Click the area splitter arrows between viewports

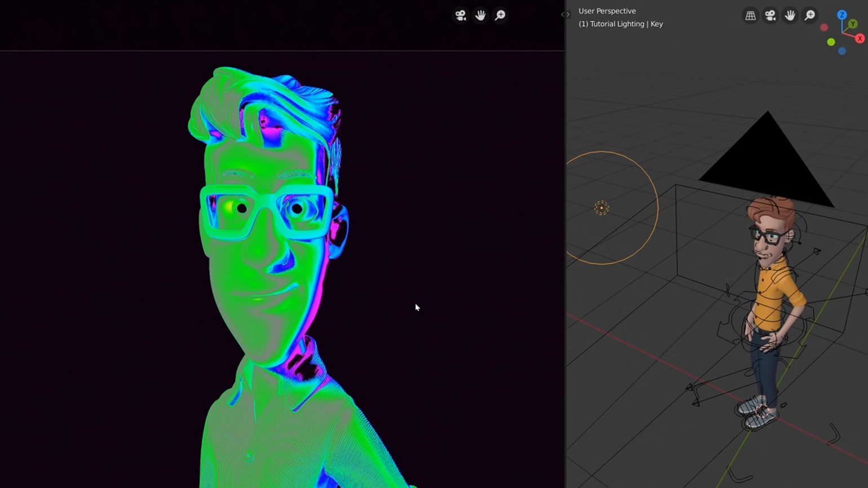coord(565,15)
